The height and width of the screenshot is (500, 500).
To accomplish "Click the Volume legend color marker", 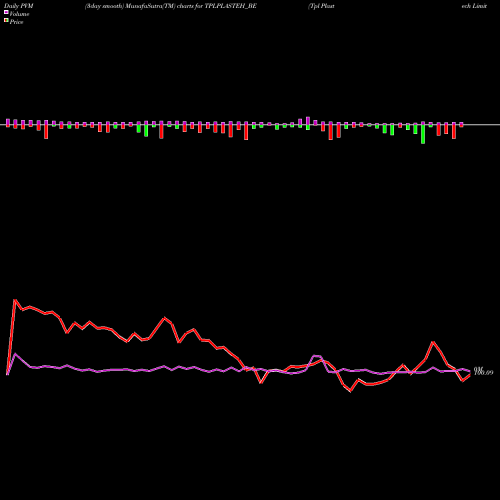I will pos(6,13).
